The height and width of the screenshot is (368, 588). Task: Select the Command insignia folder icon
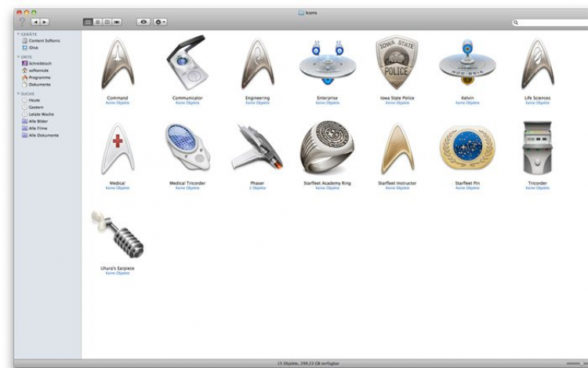118,63
